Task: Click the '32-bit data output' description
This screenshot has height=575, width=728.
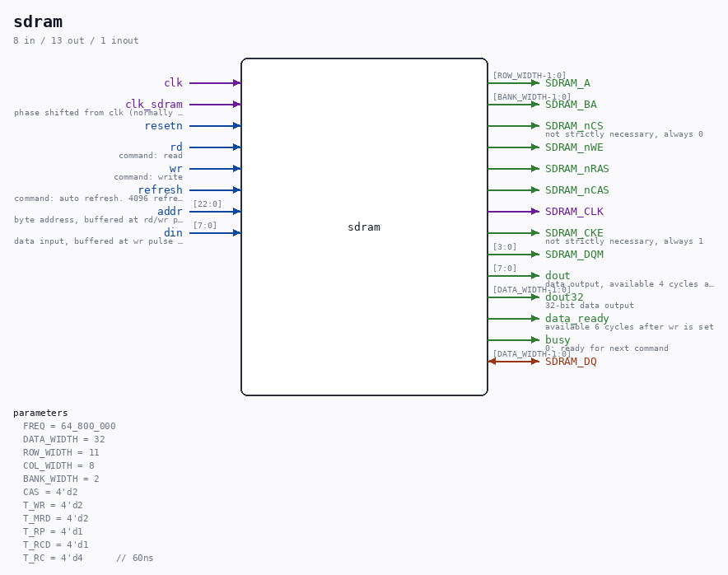Action: pos(589,305)
